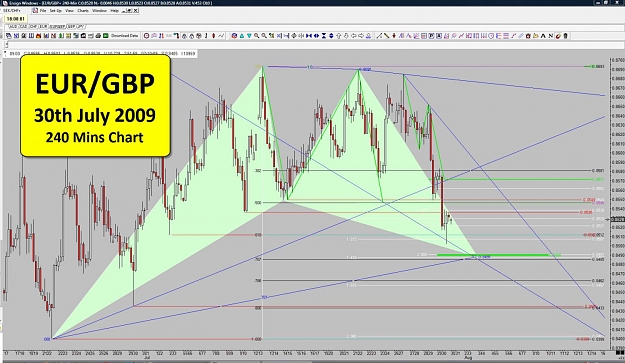The image size is (625, 363).
Task: Click the red clock icon
Action: click(x=146, y=36)
